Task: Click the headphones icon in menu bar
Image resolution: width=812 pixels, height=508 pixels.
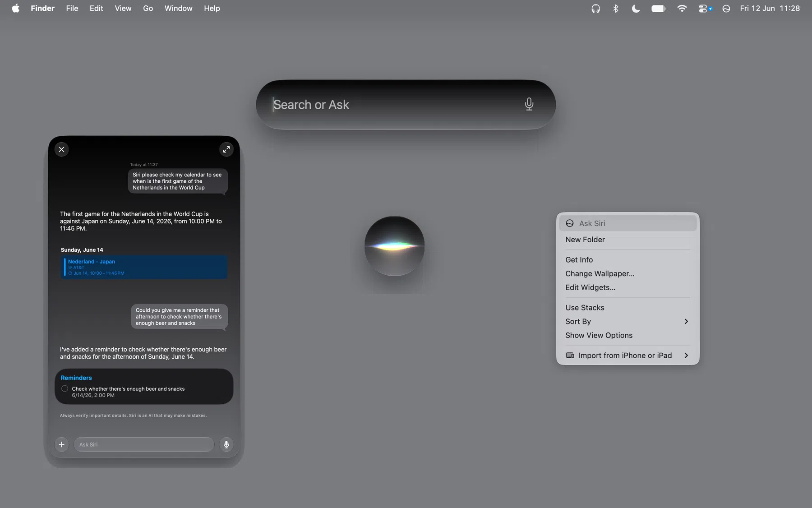Action: (595, 9)
